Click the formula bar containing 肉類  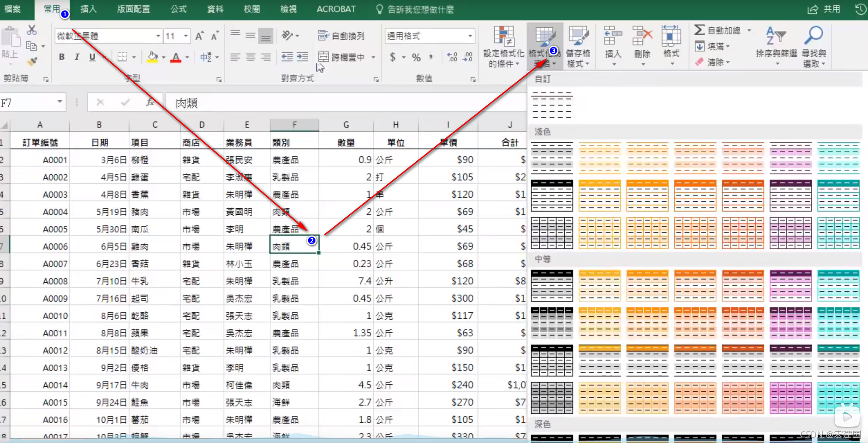[346, 103]
